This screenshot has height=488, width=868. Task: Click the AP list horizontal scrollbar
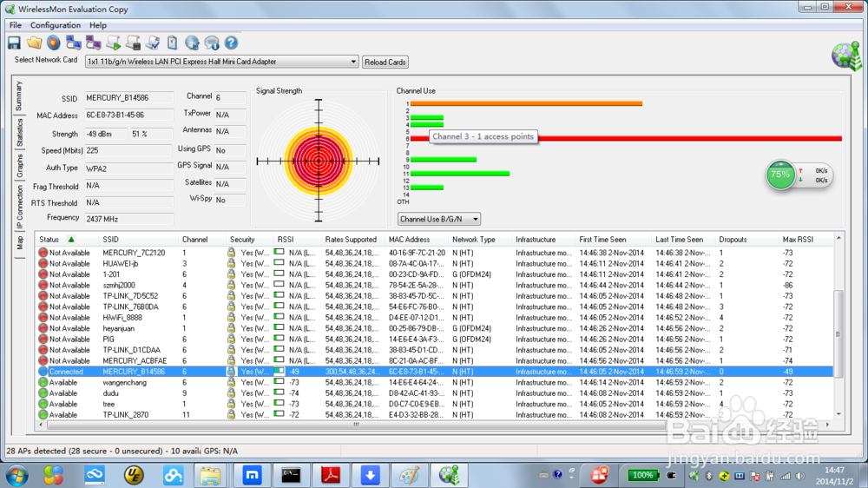coord(356,425)
